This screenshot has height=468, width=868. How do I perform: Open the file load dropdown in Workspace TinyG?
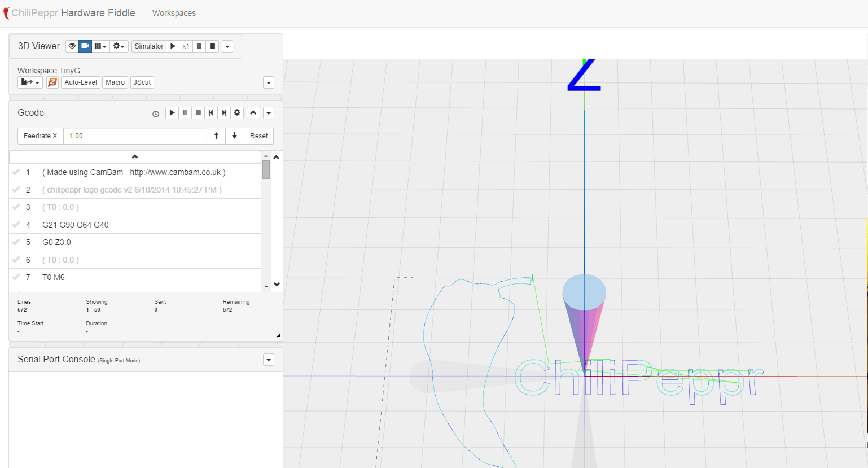tap(30, 82)
